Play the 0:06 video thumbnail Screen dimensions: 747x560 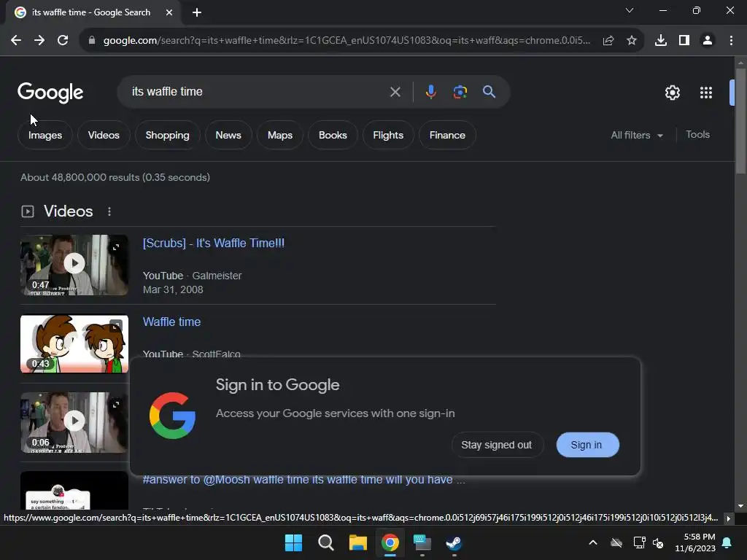(74, 422)
